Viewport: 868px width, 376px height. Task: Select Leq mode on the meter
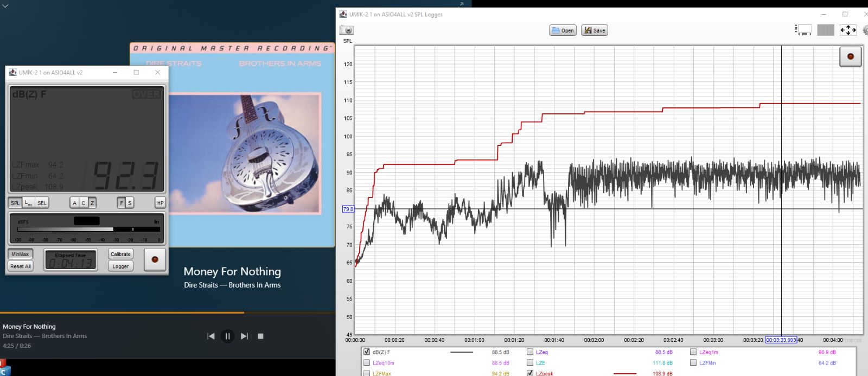click(29, 203)
